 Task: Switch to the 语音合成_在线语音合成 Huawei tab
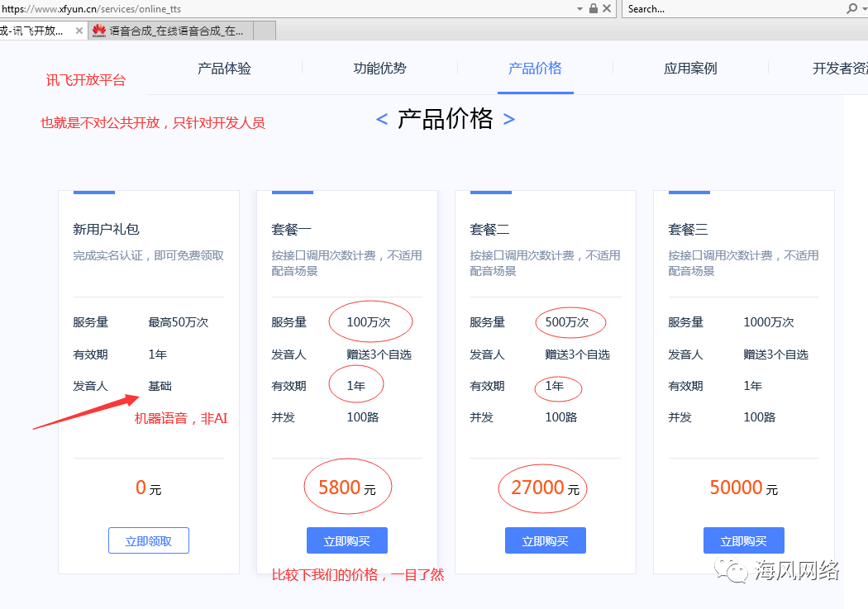(x=170, y=31)
